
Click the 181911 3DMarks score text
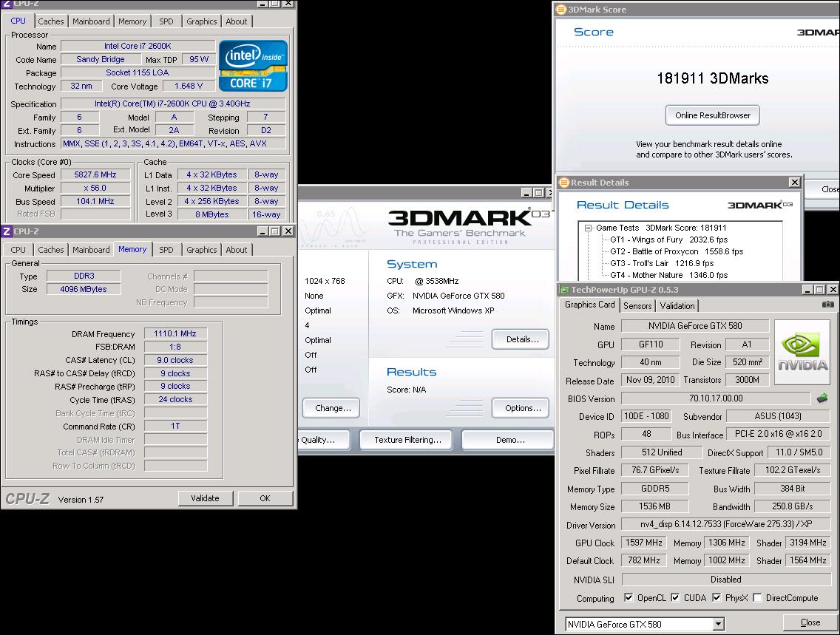click(713, 78)
